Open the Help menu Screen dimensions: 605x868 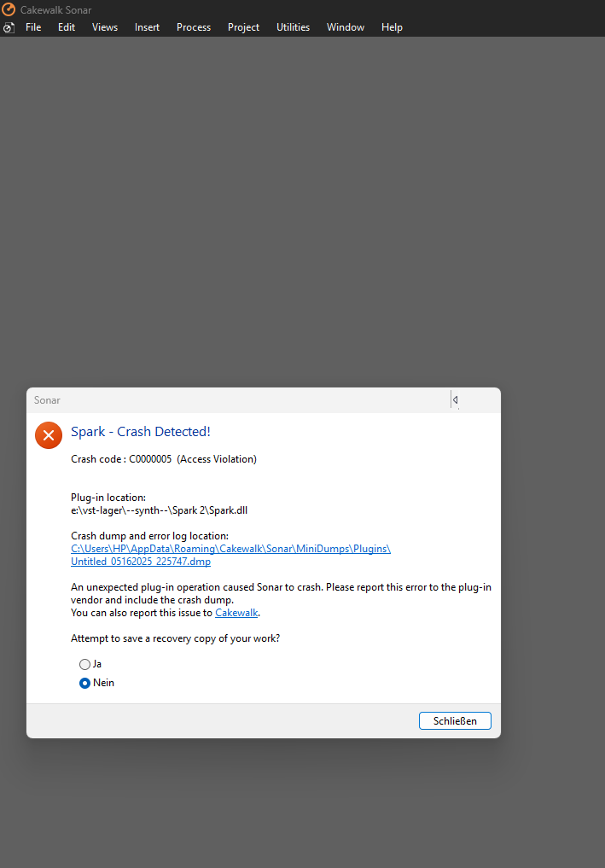pos(392,27)
